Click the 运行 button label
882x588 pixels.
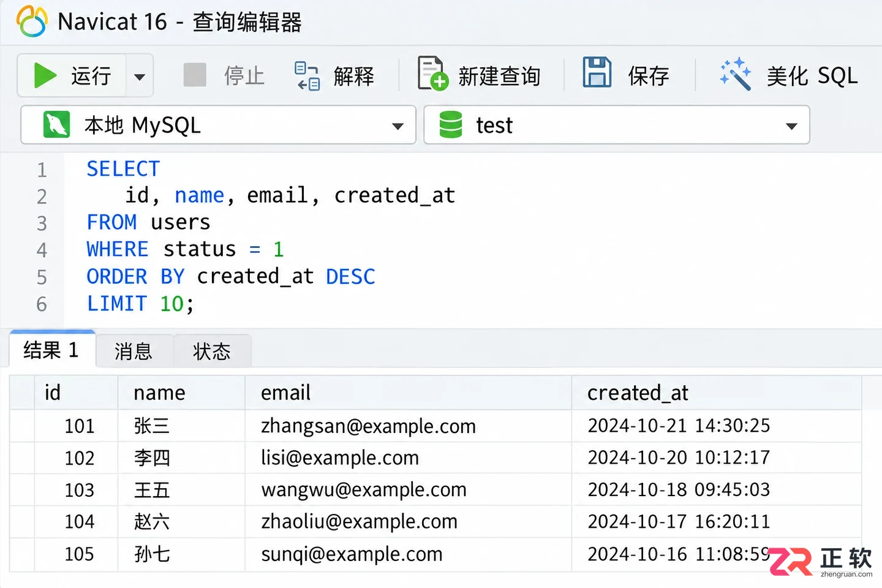pos(91,76)
